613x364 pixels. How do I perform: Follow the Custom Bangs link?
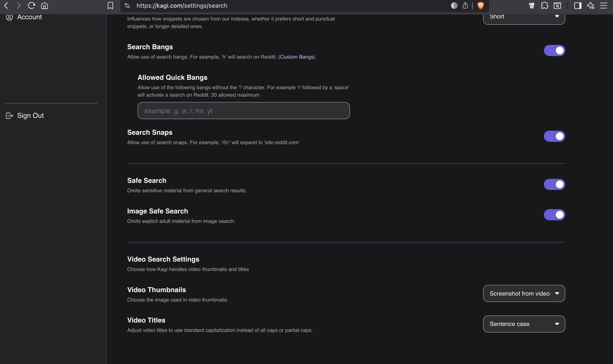(297, 57)
